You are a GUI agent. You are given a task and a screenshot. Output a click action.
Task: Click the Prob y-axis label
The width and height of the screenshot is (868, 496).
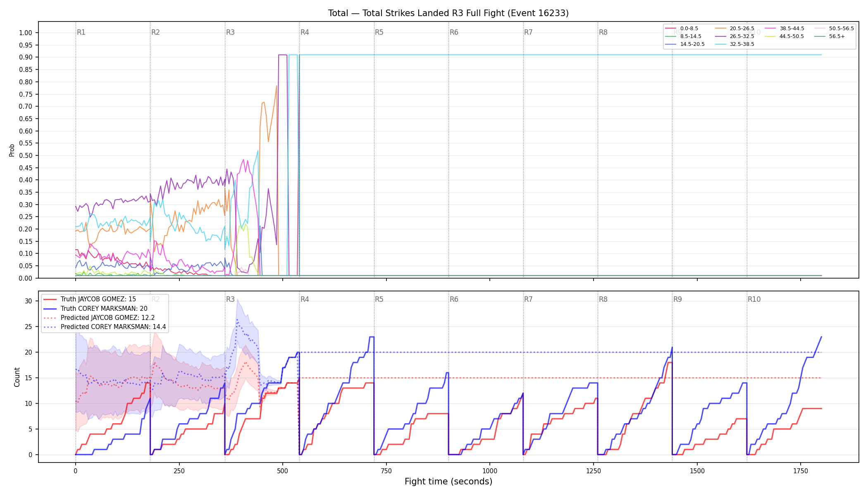12,150
